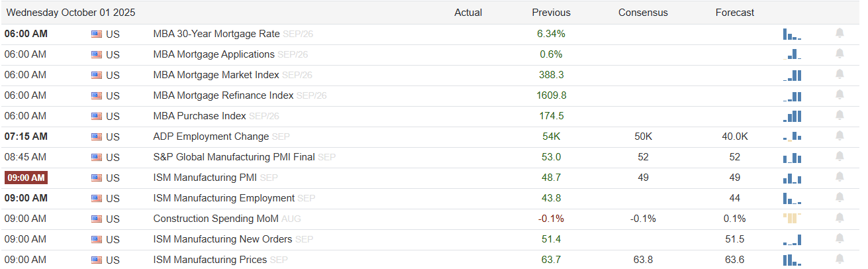The image size is (868, 269).
Task: Open mini bar chart for MBA Purchase Index
Action: click(x=792, y=116)
